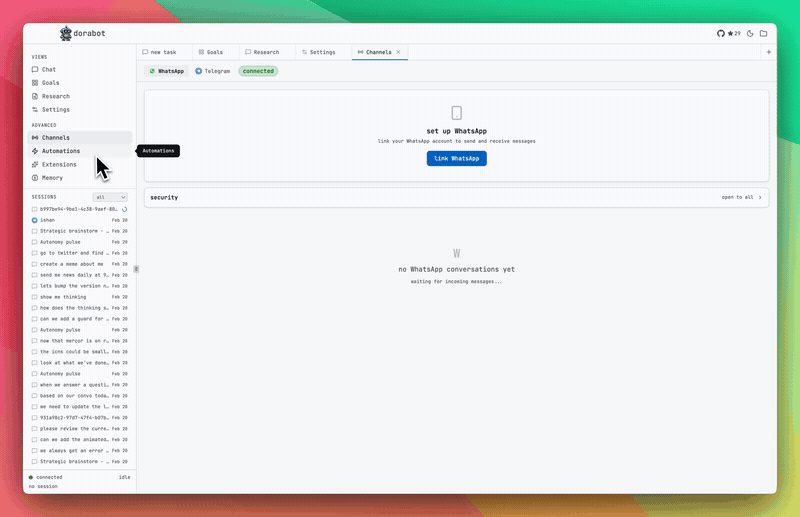Image resolution: width=800 pixels, height=517 pixels.
Task: Open Research view in sidebar
Action: click(80, 96)
